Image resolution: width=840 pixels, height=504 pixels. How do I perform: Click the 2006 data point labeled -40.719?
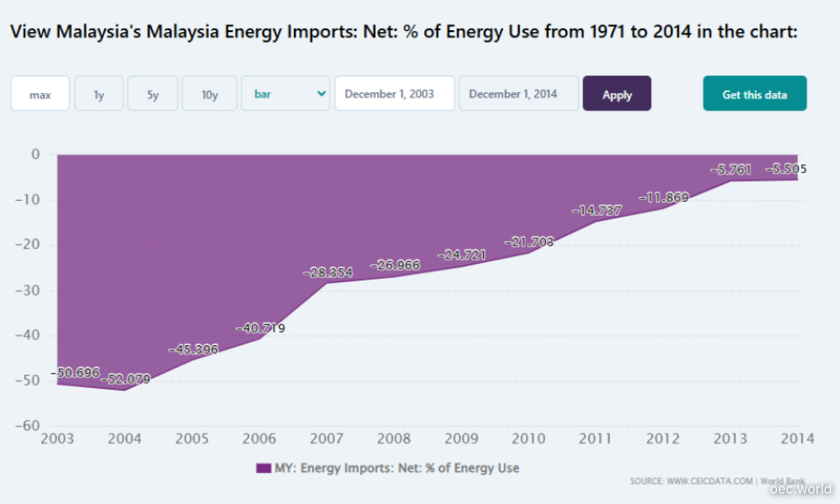(260, 328)
